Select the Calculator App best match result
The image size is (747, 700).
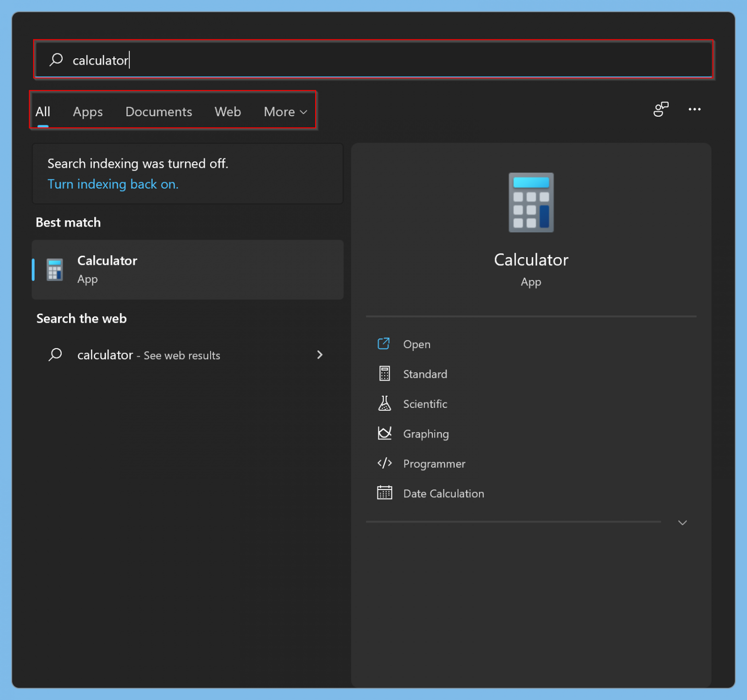(x=188, y=270)
